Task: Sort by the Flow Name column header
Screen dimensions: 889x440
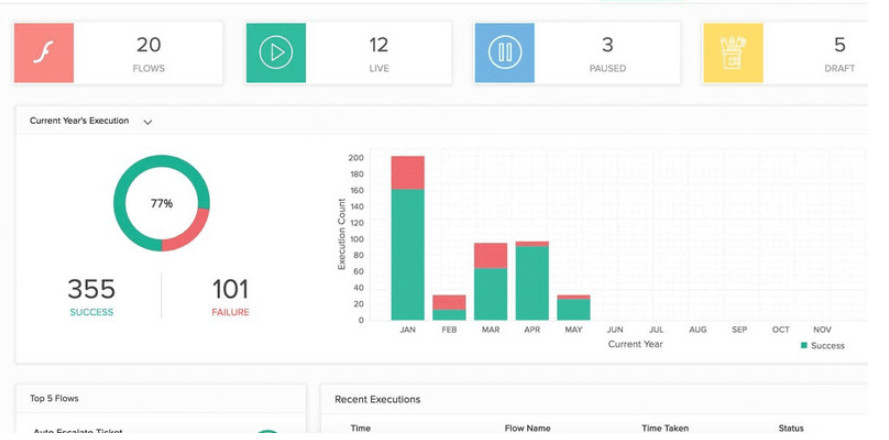Action: pyautogui.click(x=527, y=428)
